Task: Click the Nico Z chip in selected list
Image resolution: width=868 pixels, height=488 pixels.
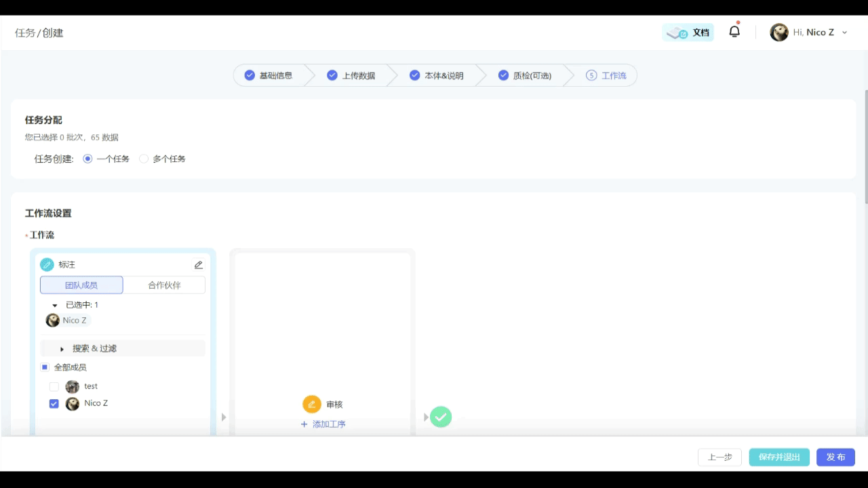Action: point(68,321)
